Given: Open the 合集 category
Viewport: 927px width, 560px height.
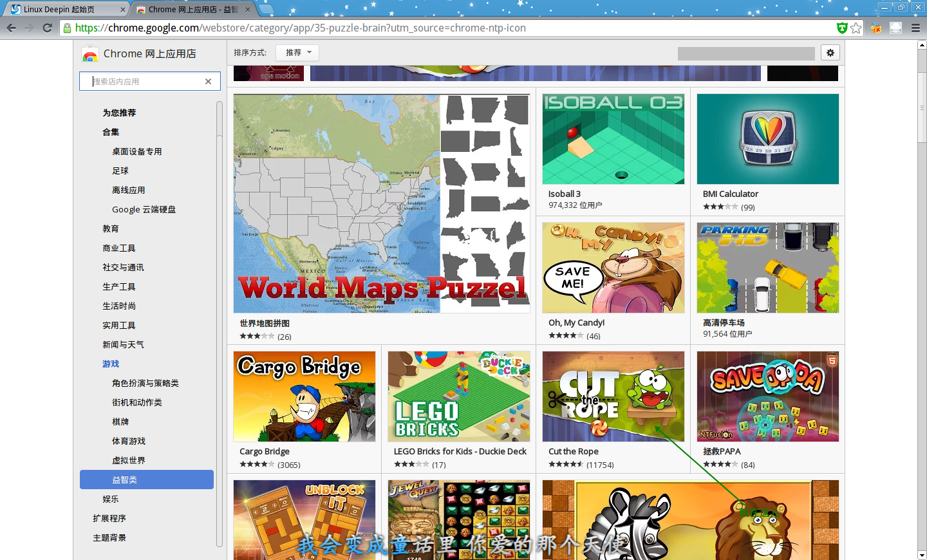Looking at the screenshot, I should click(x=111, y=132).
